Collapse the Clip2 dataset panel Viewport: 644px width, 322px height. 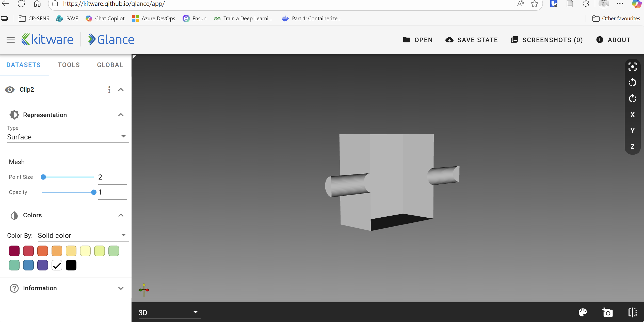[121, 90]
